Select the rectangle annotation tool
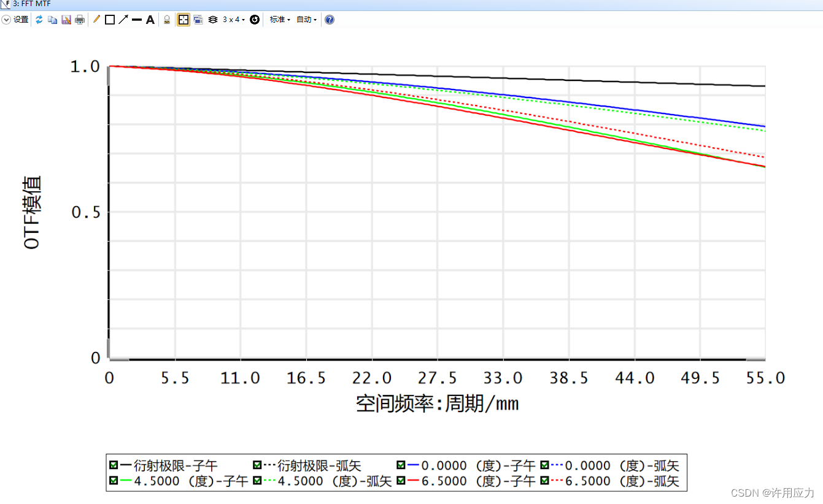 pyautogui.click(x=110, y=20)
